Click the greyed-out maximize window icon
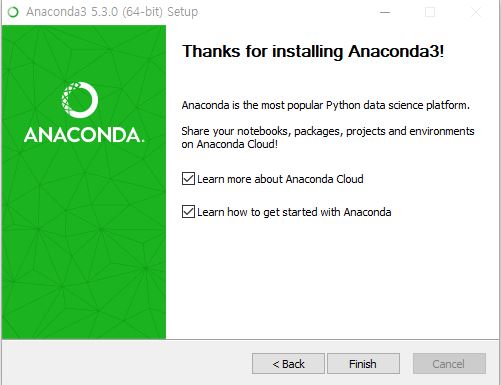 (430, 12)
